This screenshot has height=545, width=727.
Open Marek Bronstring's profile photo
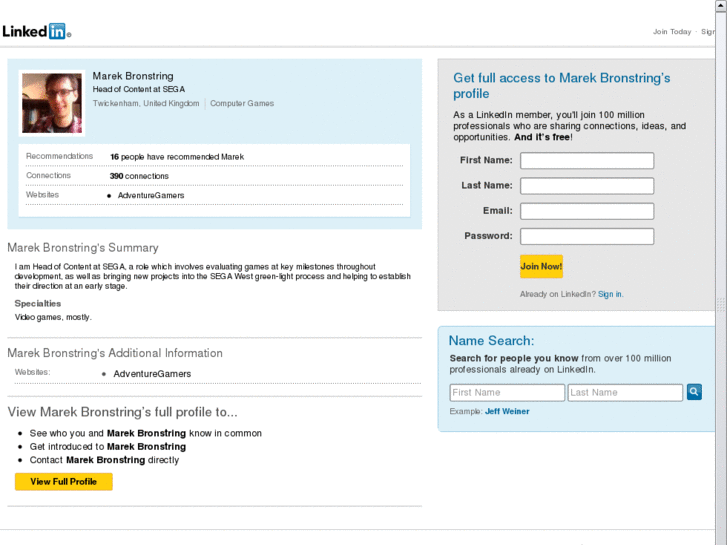tap(52, 103)
